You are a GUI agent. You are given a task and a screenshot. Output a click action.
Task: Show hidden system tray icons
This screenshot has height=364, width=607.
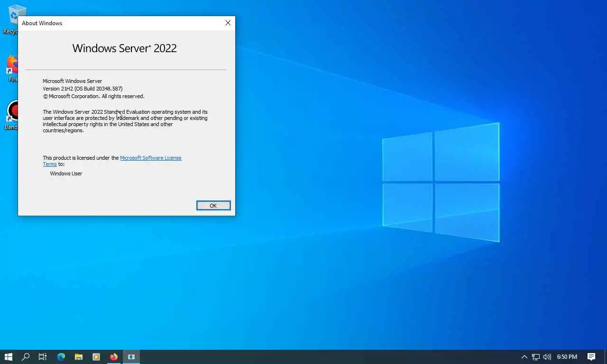pos(524,357)
